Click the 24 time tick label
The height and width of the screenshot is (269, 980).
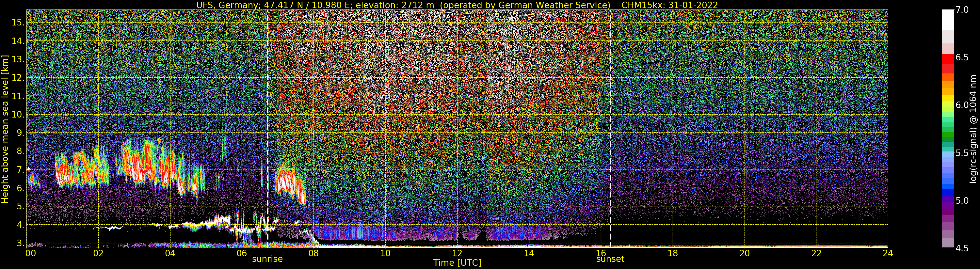(888, 253)
